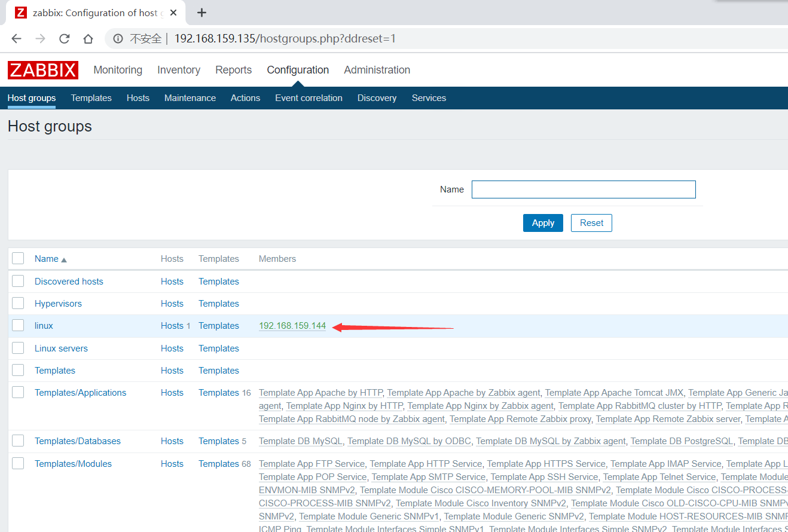Open Templates link in Hypervisors row
This screenshot has width=788, height=532.
point(219,304)
